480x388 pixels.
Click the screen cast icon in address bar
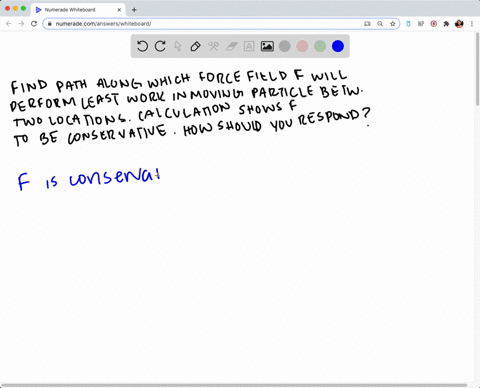pyautogui.click(x=367, y=24)
